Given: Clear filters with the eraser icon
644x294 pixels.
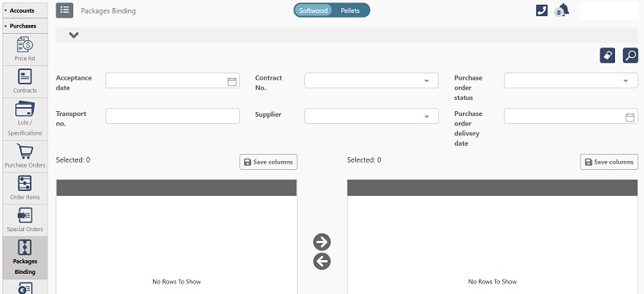Looking at the screenshot, I should coord(608,55).
